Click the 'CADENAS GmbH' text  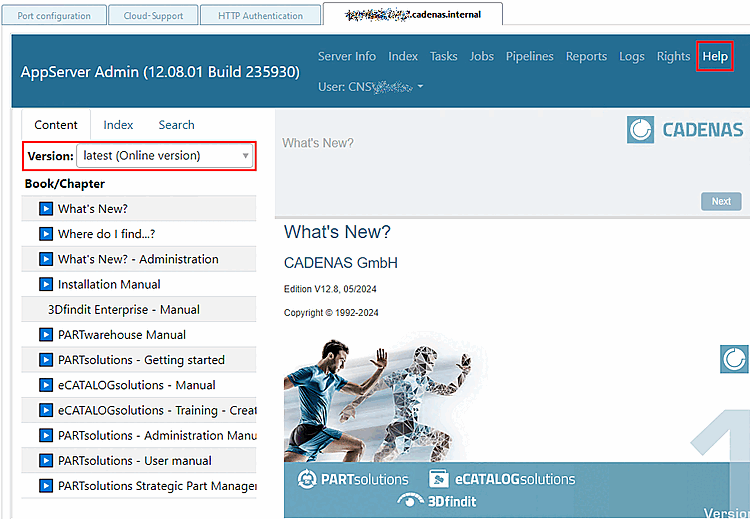coord(341,263)
